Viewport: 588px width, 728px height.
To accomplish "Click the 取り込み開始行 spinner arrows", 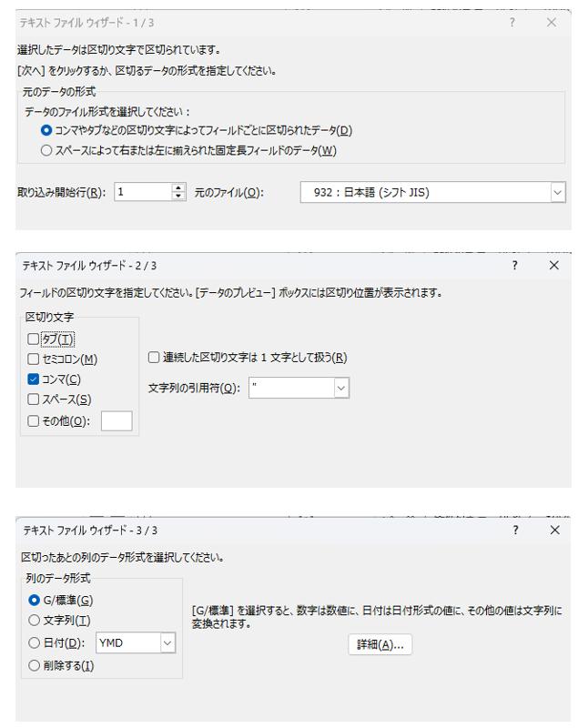I will click(x=178, y=192).
